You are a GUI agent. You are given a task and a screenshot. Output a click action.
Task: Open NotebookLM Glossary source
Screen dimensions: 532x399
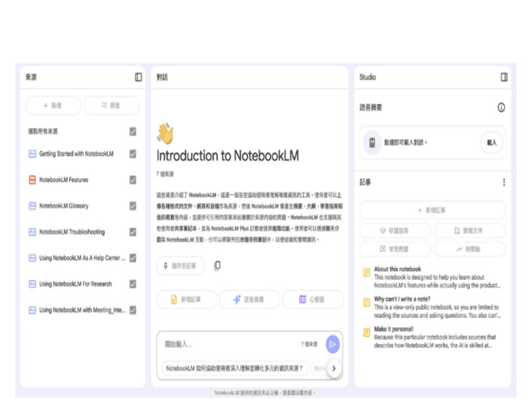[x=64, y=206]
